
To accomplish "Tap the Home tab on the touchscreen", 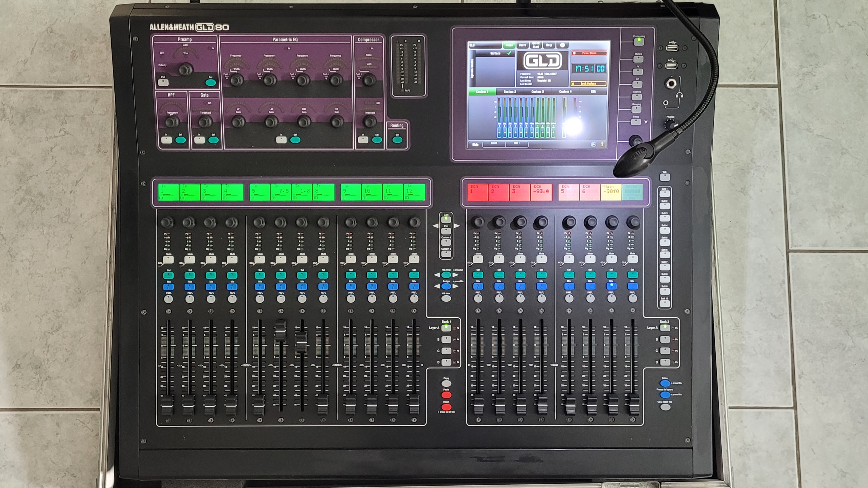I will (509, 45).
